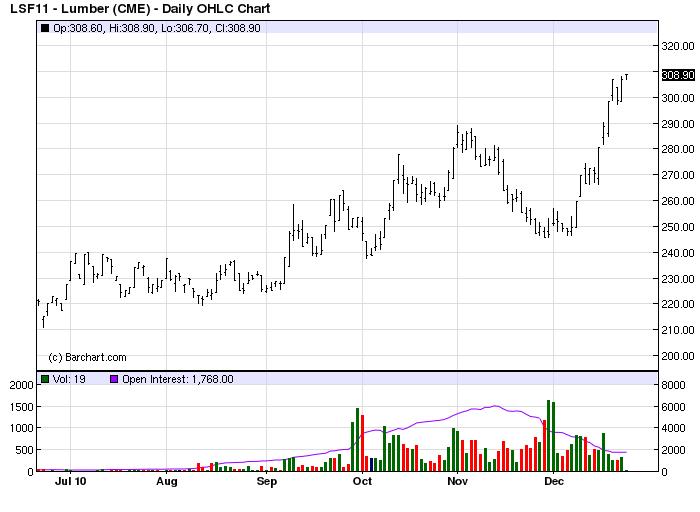Click the black OHLC legend square
Viewport: 700px width, 512px height.
pyautogui.click(x=44, y=28)
